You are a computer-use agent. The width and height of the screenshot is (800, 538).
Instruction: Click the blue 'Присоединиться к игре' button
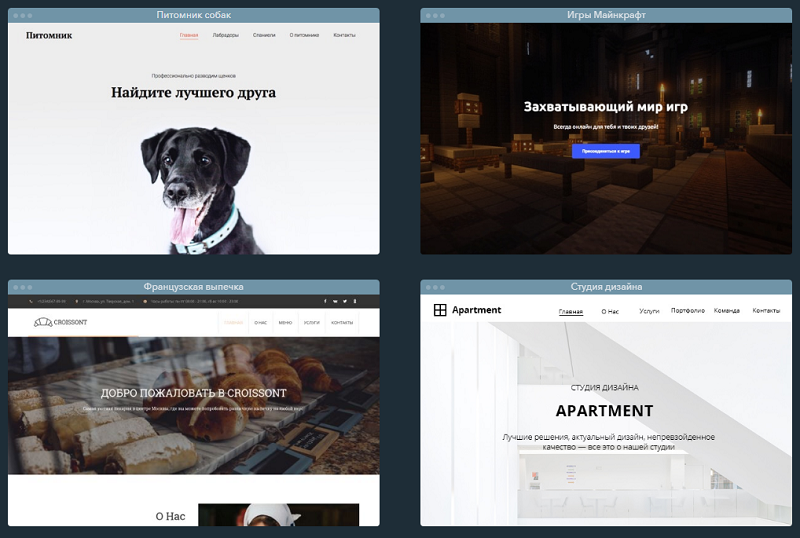[606, 151]
